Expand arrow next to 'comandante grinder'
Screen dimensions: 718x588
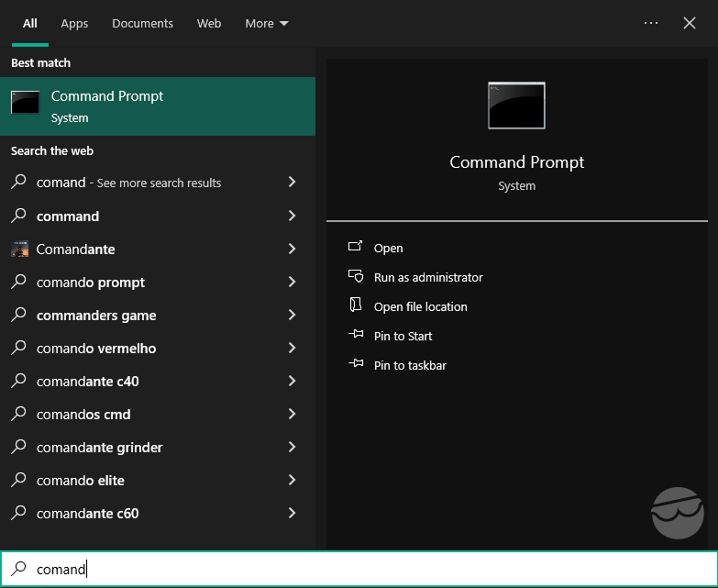(293, 446)
